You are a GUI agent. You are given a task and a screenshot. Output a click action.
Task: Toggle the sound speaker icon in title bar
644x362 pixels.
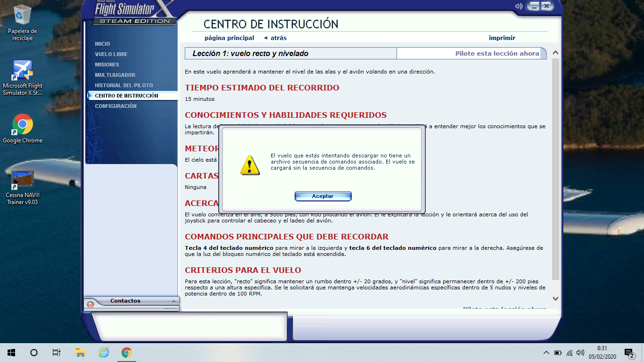coord(519,6)
